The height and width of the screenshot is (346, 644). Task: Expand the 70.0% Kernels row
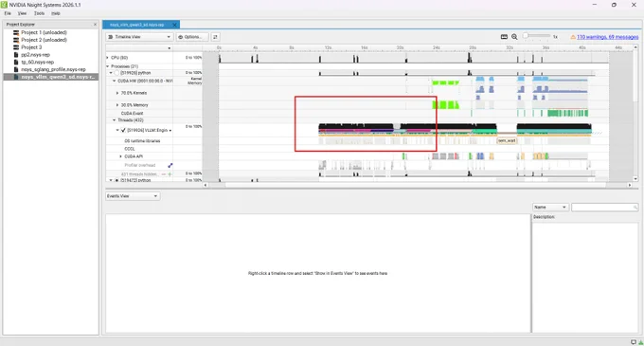click(117, 93)
